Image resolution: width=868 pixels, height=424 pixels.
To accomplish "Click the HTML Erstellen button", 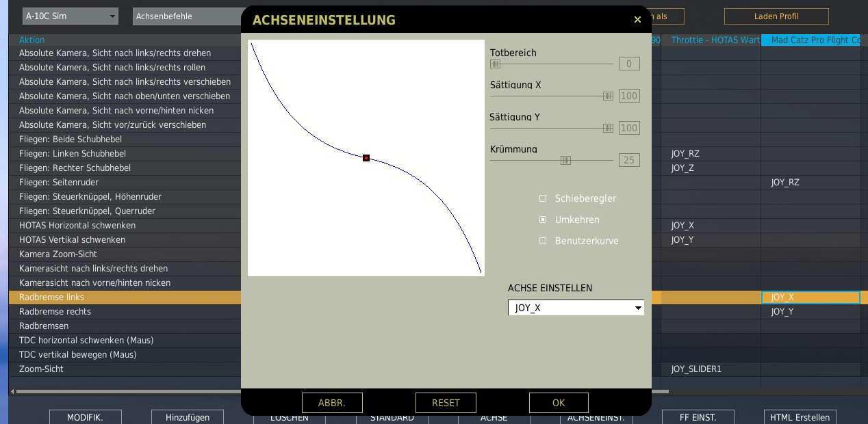I will 800,417.
